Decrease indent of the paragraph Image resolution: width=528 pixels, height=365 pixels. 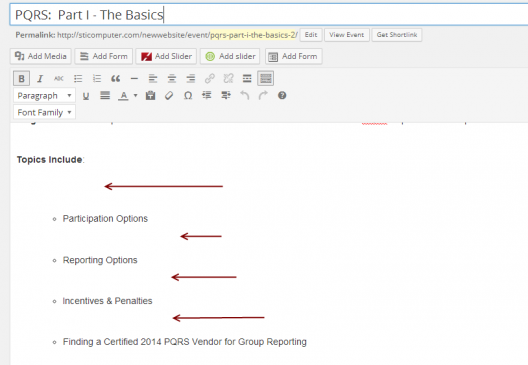(207, 96)
